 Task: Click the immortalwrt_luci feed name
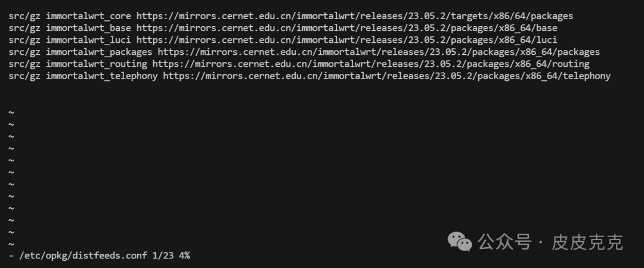point(88,40)
